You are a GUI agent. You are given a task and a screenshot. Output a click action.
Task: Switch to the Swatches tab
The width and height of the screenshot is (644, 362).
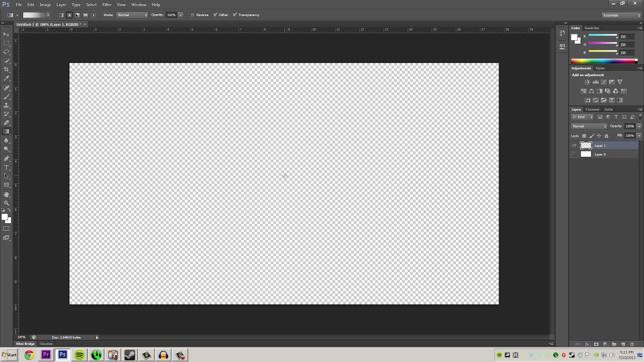(x=592, y=28)
